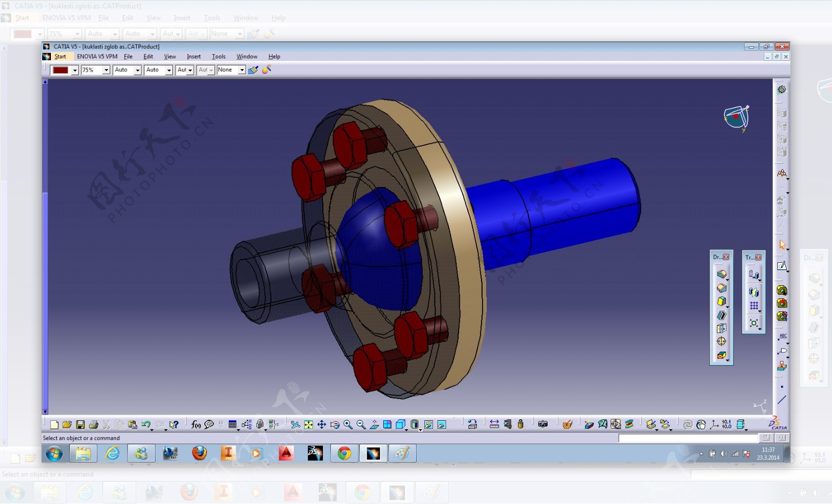Toggle the Painter brush icon in graphic properties
Viewport: 832px width, 504px height.
pos(253,70)
